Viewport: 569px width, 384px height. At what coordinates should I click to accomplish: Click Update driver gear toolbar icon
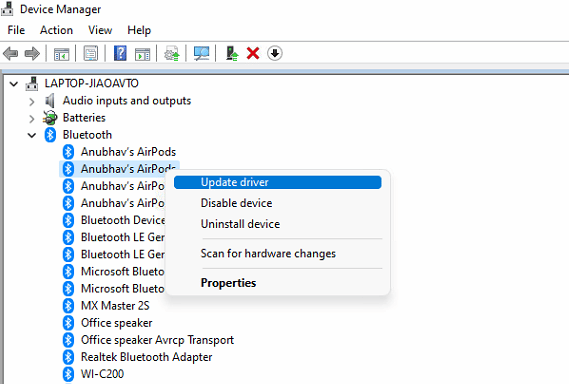click(x=172, y=54)
